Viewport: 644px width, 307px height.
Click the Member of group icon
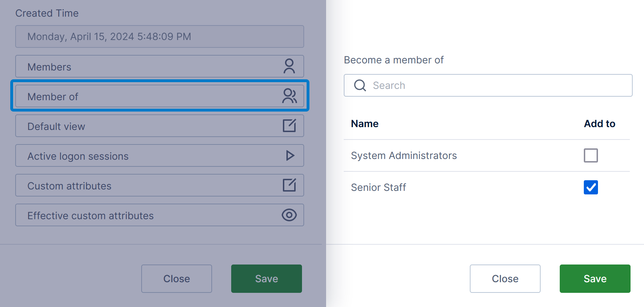point(289,96)
